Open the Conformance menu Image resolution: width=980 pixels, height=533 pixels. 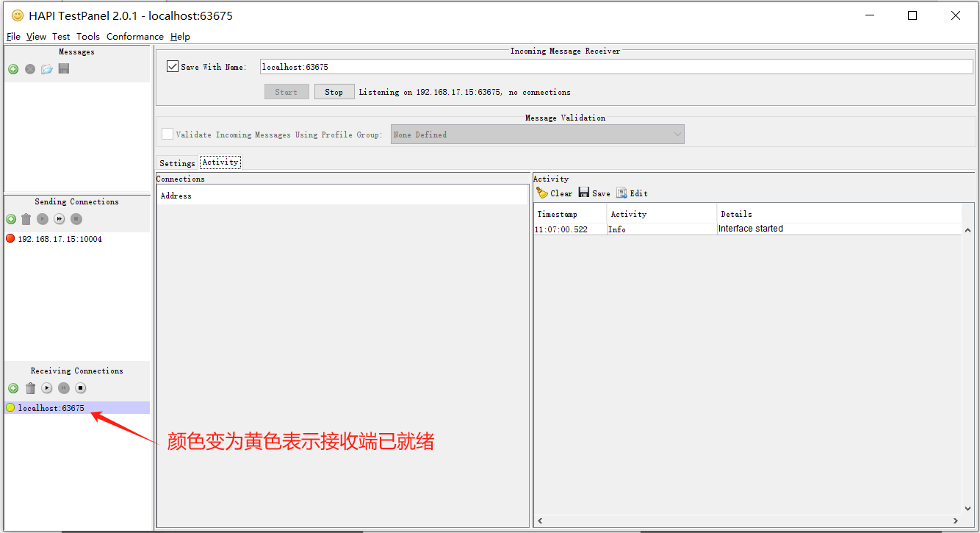click(134, 37)
